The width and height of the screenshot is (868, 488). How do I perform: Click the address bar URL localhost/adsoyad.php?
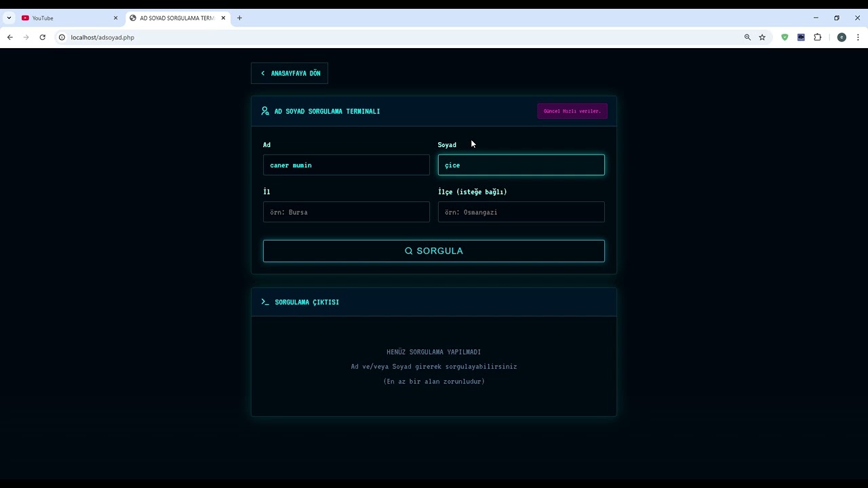tap(102, 37)
